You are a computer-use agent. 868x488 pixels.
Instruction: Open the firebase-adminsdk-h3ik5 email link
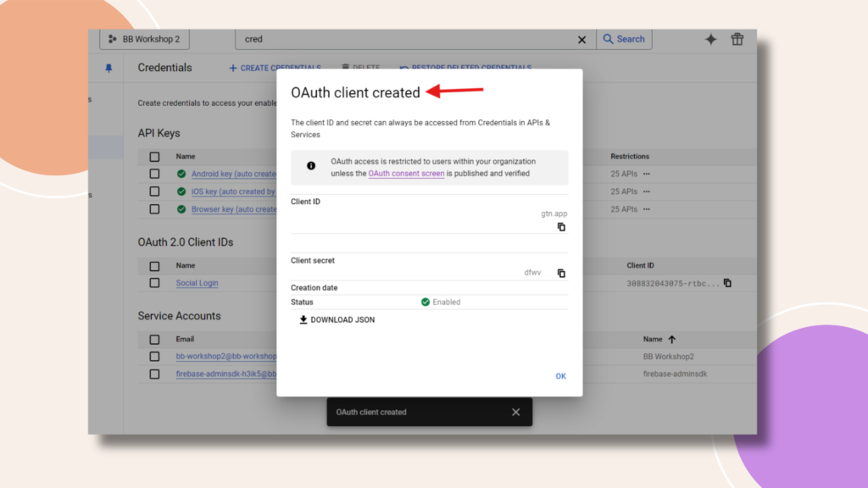pos(226,374)
